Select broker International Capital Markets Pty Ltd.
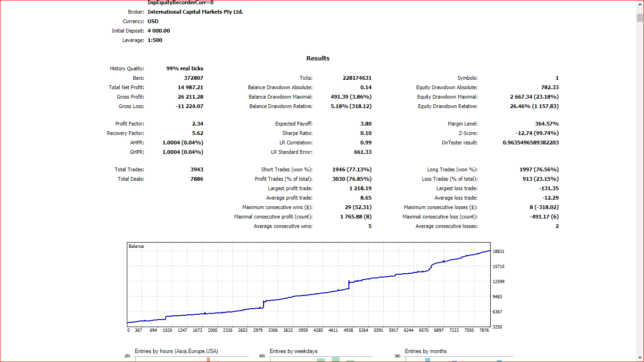 (x=195, y=12)
